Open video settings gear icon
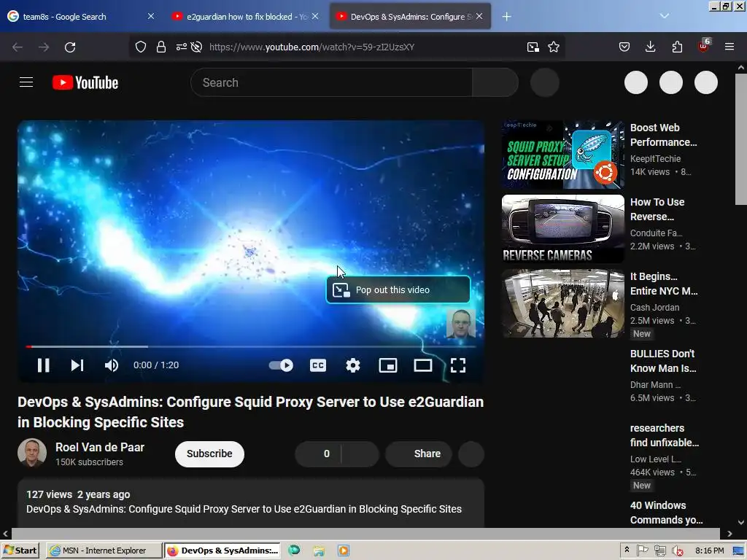The width and height of the screenshot is (747, 560). coord(353,365)
